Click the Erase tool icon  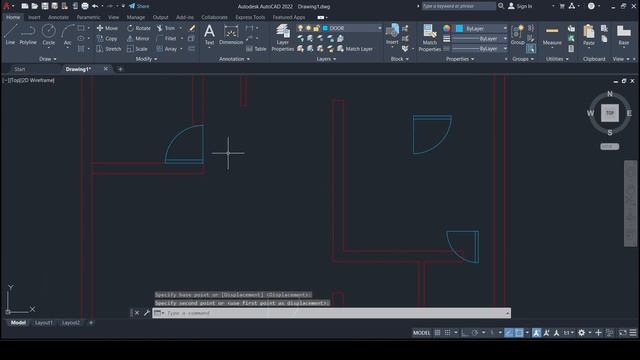point(191,28)
